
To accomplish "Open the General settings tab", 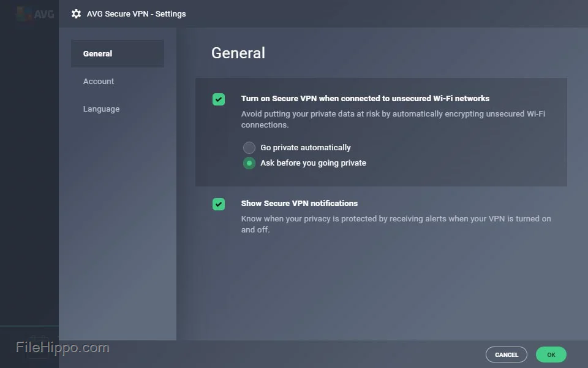I will [118, 54].
